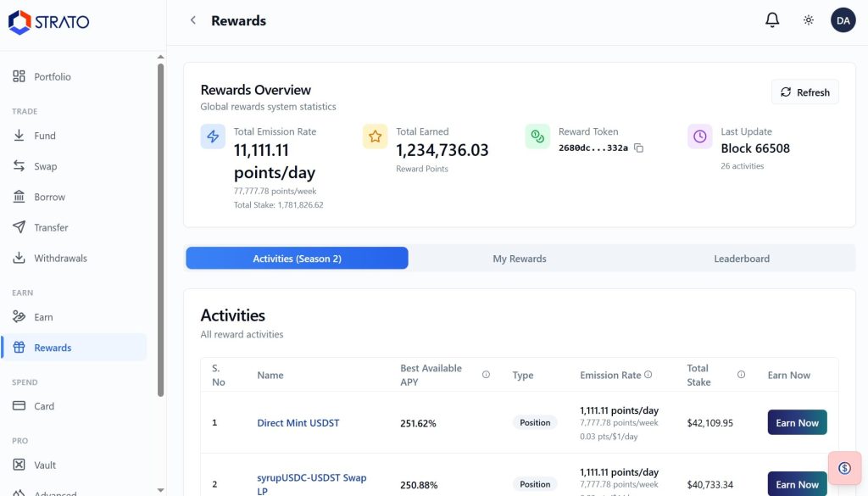This screenshot has height=496, width=868.
Task: Click the info icon next to Emission Rate
Action: point(648,375)
